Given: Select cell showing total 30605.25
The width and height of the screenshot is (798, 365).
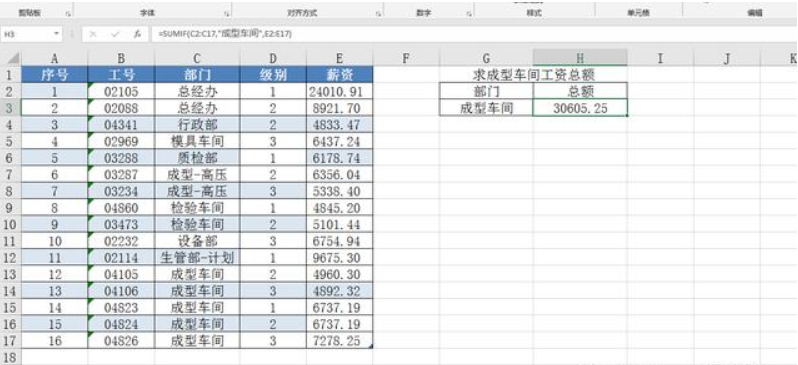Looking at the screenshot, I should [x=580, y=108].
